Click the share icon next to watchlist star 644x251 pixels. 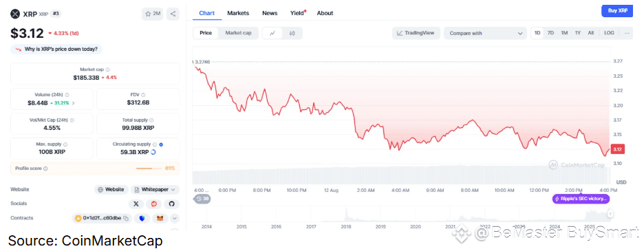pos(173,14)
